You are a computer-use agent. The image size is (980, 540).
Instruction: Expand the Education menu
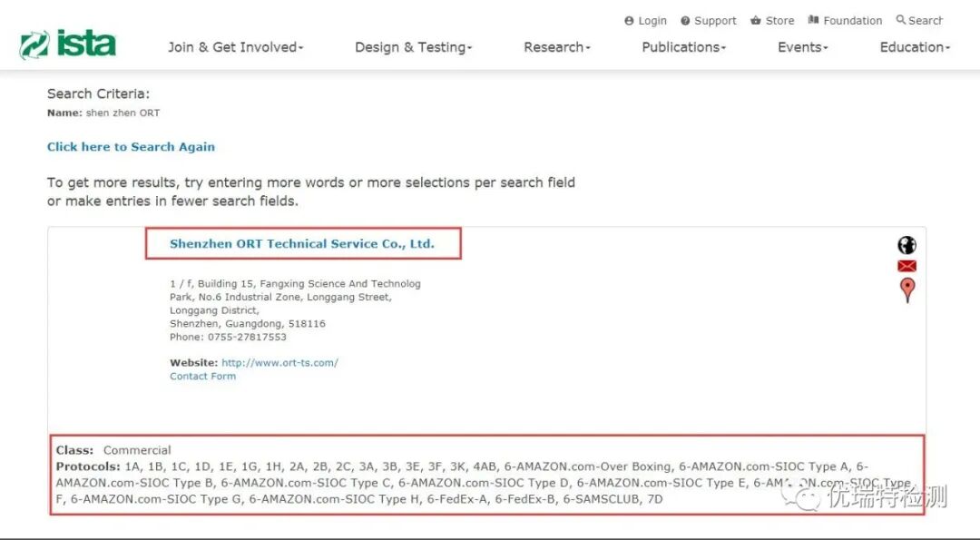[x=915, y=47]
